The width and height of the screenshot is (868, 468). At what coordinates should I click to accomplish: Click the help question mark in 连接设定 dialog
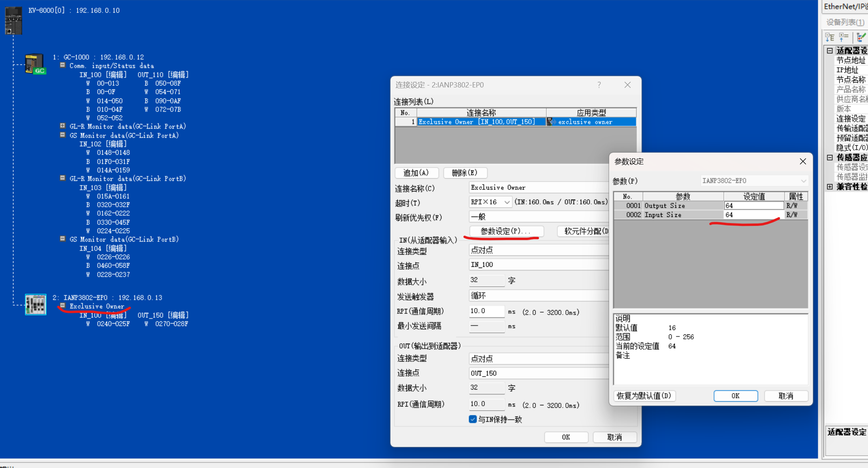point(599,85)
